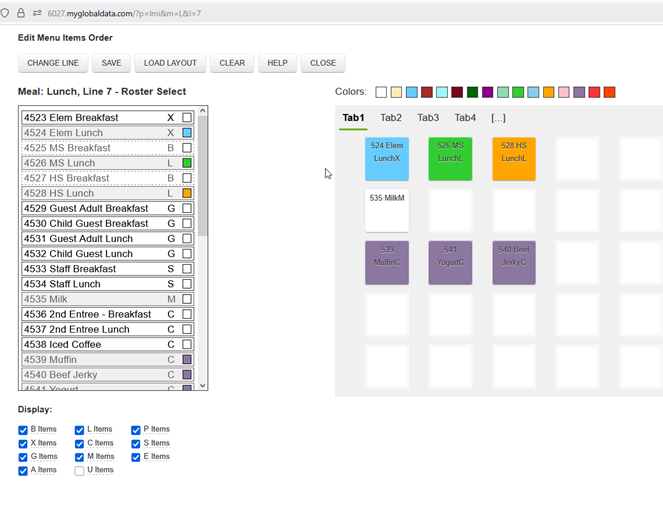Click the CHANGE LINE button

coord(53,63)
